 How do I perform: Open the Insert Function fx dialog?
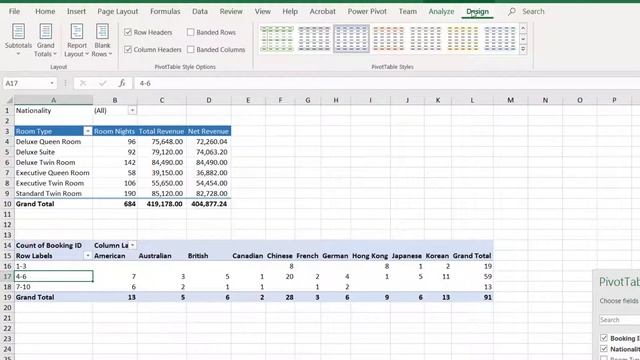[122, 83]
